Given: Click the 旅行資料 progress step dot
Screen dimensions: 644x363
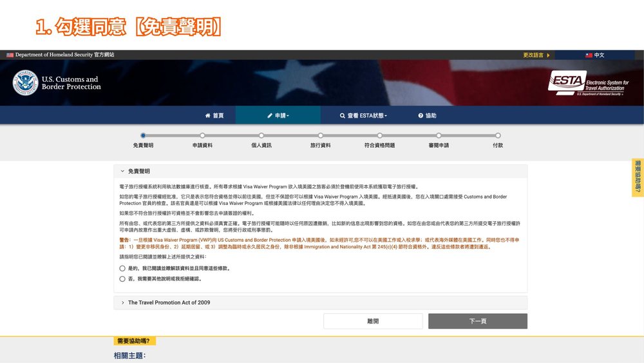Looking at the screenshot, I should (x=320, y=135).
